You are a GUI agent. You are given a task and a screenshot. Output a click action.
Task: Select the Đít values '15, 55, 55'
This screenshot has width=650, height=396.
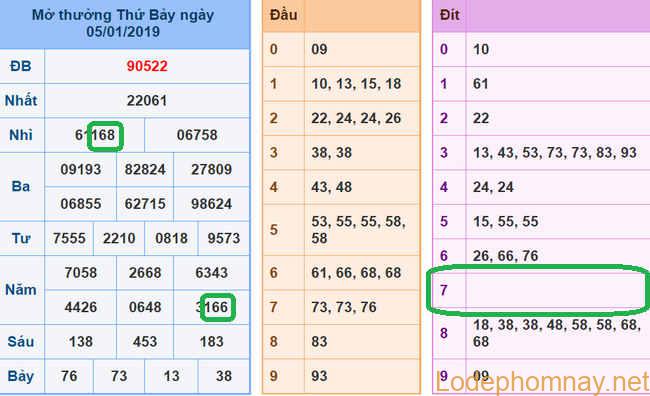[x=506, y=221]
